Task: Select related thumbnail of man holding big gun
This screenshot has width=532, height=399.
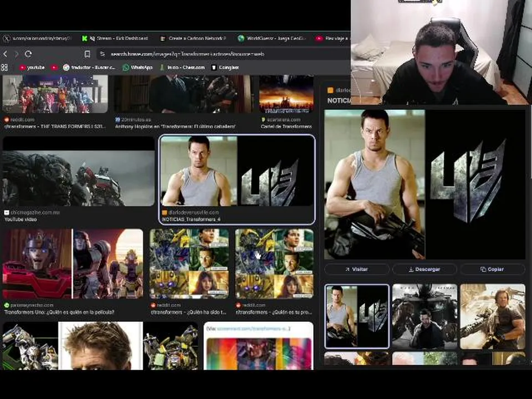Action: [493, 316]
